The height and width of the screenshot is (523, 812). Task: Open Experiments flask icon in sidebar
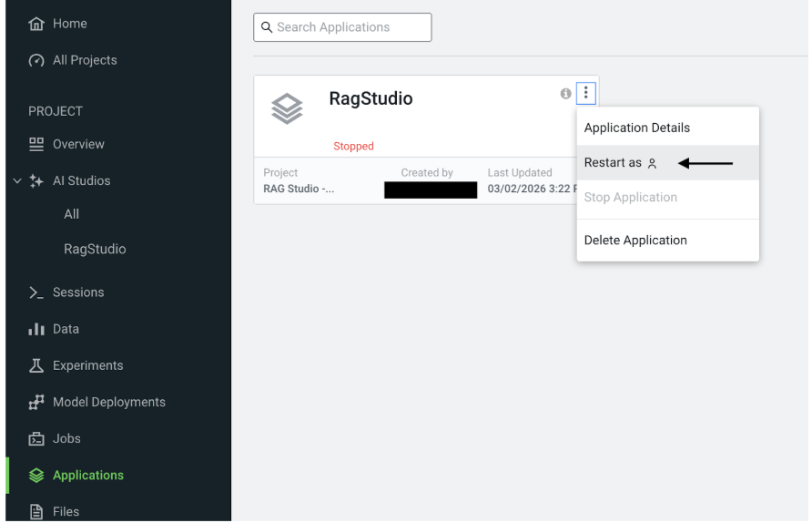(36, 365)
